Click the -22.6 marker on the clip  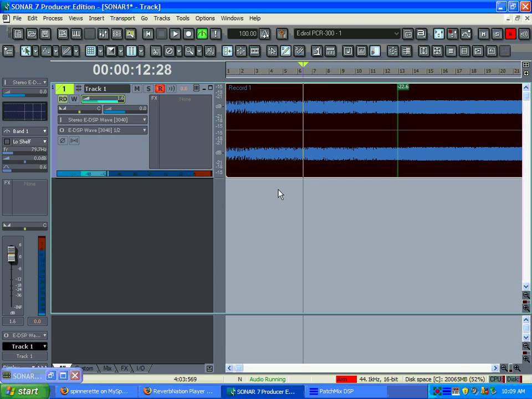403,87
